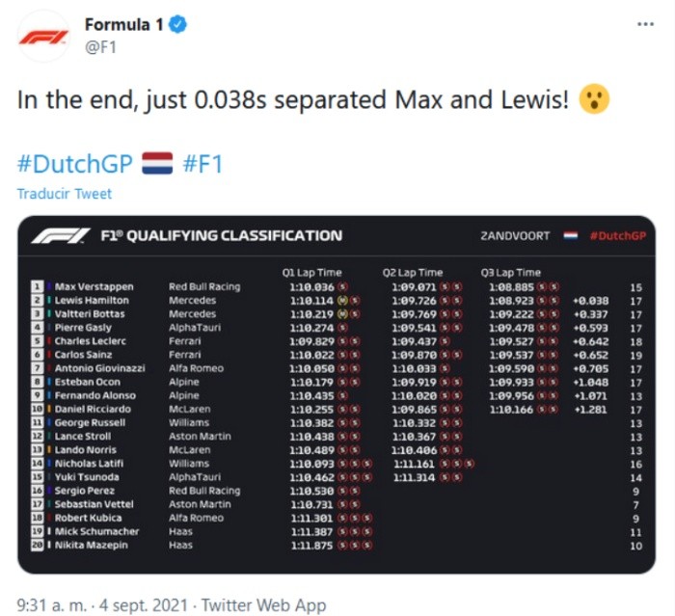Click the Dutch flag beside ZANDVOORT

(x=572, y=235)
